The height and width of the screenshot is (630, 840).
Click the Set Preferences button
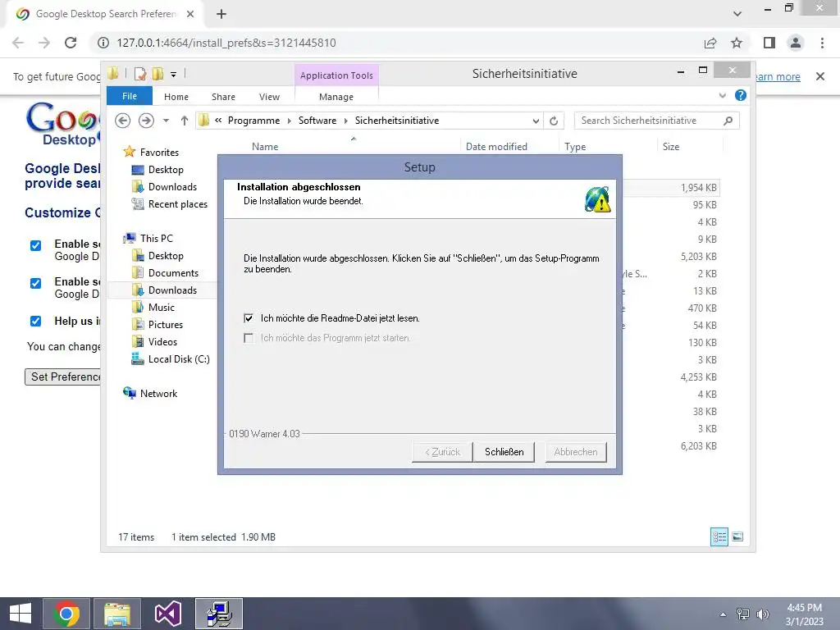pyautogui.click(x=62, y=377)
